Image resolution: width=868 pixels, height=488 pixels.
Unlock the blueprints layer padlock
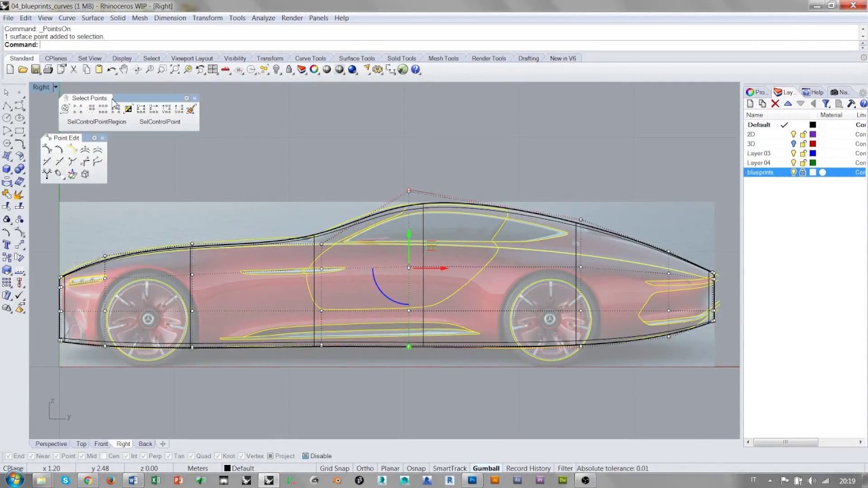click(803, 173)
